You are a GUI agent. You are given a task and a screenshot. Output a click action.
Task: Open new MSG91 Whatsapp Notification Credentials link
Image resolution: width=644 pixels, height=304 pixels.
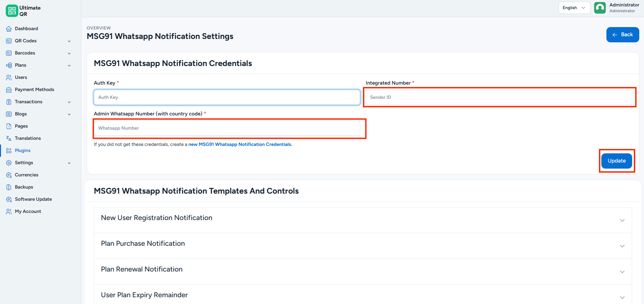point(240,145)
